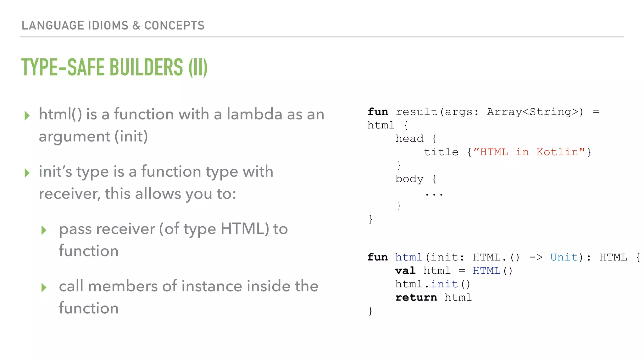Click the bold "val" keyword in code
This screenshot has width=644, height=362.
pyautogui.click(x=405, y=271)
